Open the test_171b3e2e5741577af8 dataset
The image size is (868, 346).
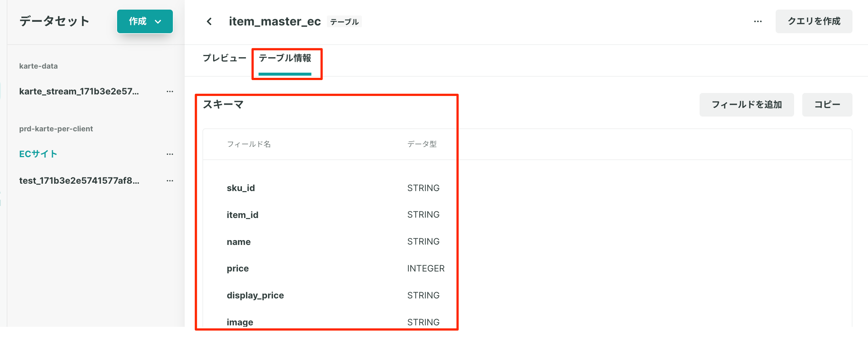coord(79,181)
